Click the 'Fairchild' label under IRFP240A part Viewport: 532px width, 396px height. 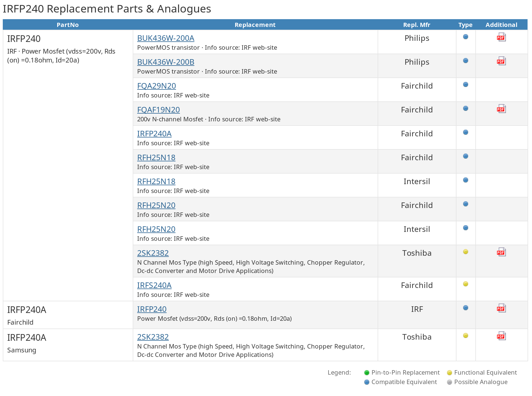[20, 322]
